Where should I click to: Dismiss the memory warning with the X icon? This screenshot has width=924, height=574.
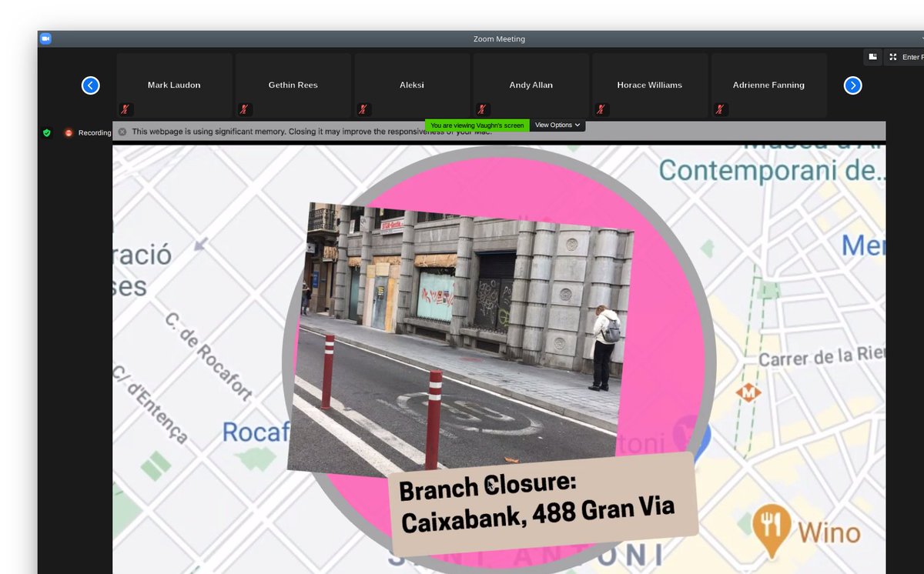tap(122, 132)
